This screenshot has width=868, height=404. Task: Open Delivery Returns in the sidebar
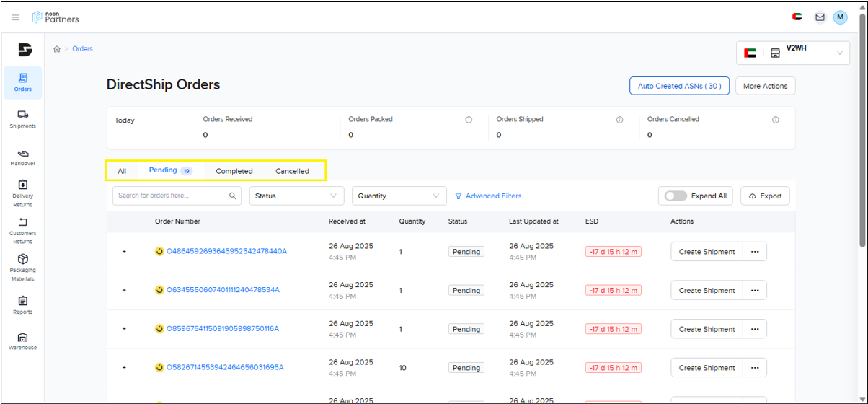tap(22, 194)
